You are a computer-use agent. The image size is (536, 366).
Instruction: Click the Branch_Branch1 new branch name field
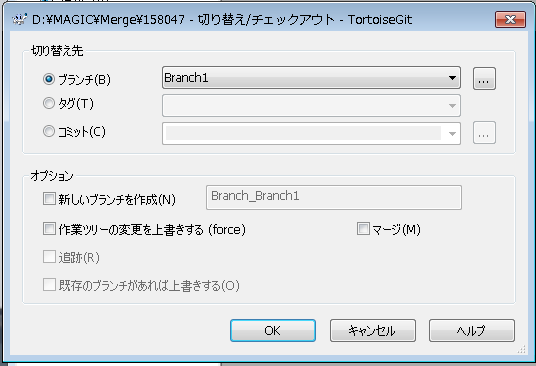pos(334,197)
